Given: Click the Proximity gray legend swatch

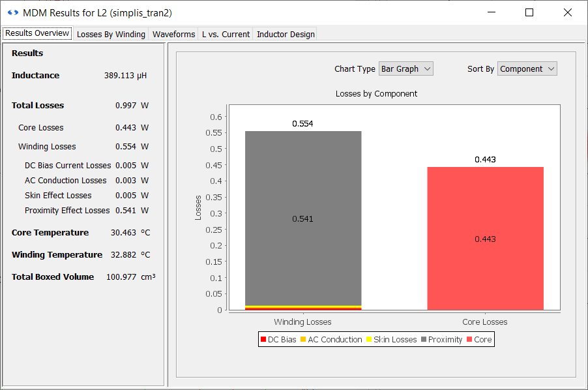Looking at the screenshot, I should pos(424,340).
